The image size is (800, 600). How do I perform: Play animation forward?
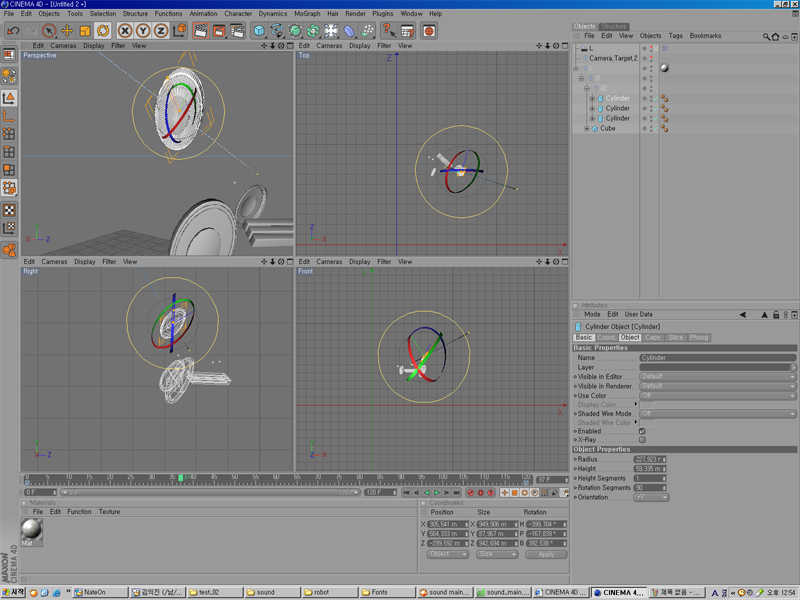pyautogui.click(x=437, y=493)
